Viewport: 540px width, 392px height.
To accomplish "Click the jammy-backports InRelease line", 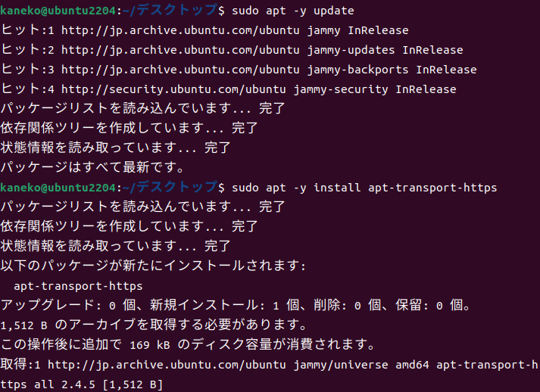I will pos(239,70).
